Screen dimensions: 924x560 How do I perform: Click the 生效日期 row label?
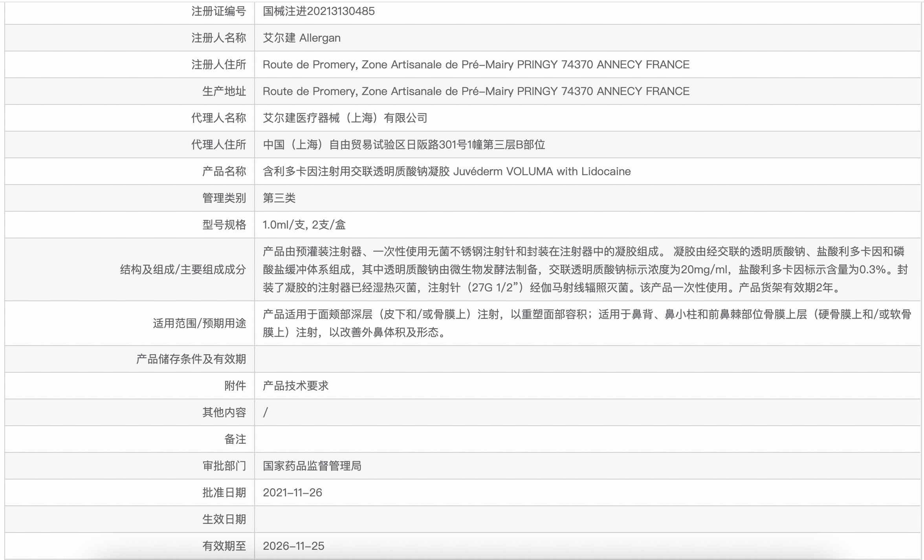pos(224,519)
